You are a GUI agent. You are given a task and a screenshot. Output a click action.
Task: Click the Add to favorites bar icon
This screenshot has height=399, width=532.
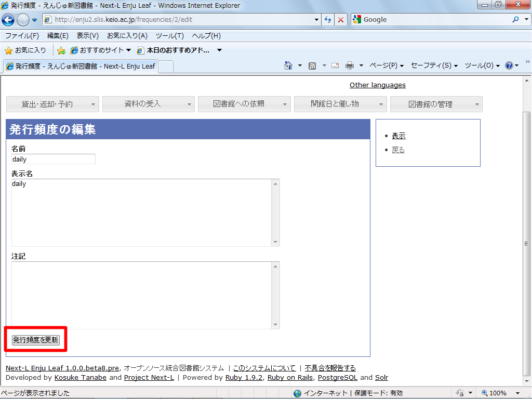click(x=61, y=50)
